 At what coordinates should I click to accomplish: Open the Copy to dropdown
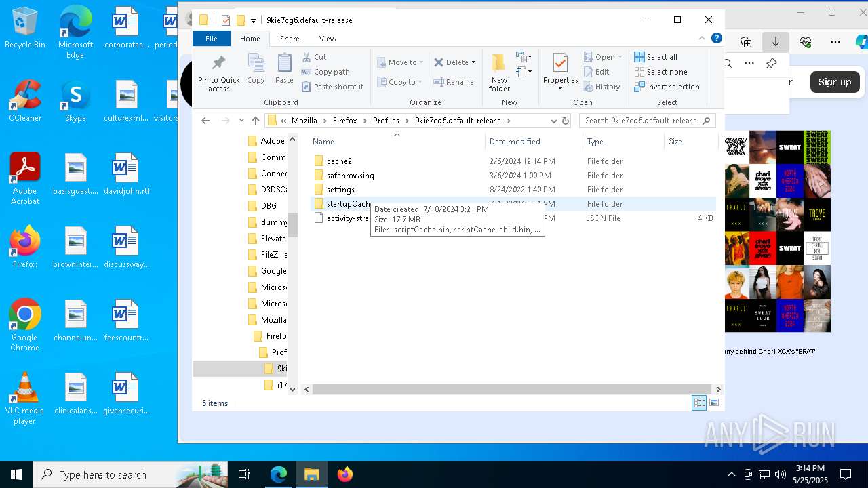pos(400,82)
